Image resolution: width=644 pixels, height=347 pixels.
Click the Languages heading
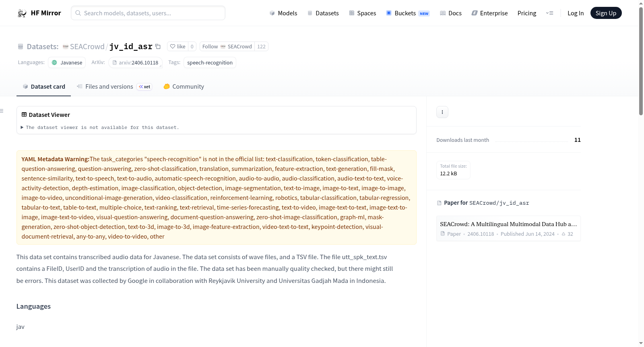tap(33, 306)
